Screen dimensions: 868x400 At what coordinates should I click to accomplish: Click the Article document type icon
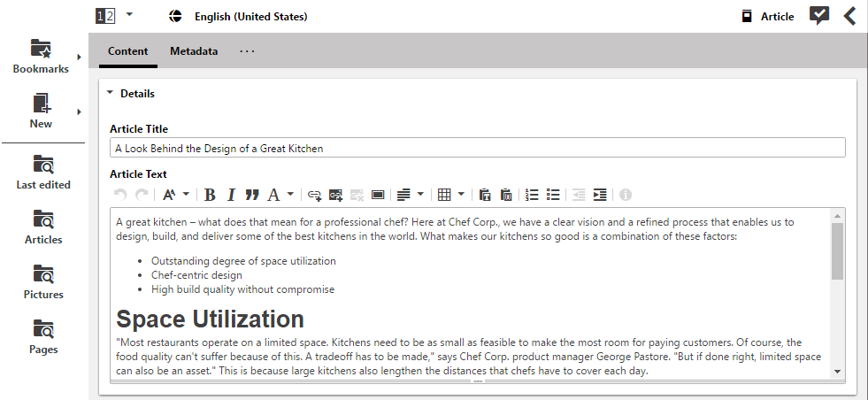pyautogui.click(x=747, y=16)
